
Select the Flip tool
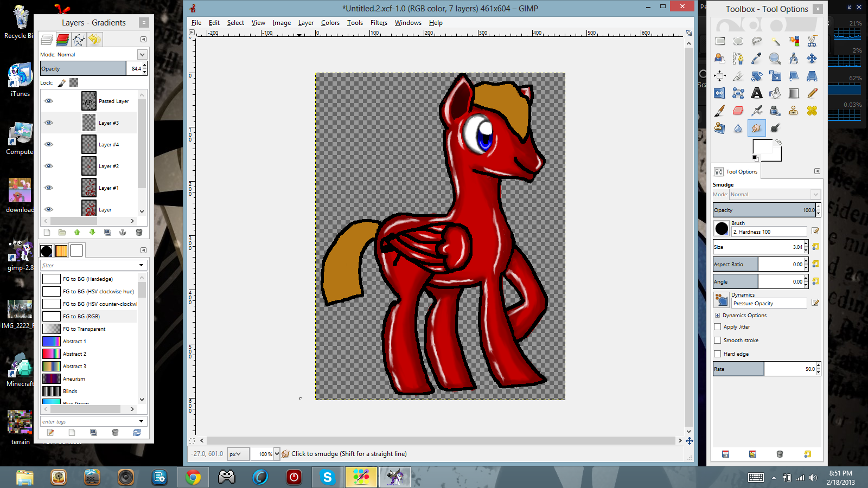[x=720, y=93]
